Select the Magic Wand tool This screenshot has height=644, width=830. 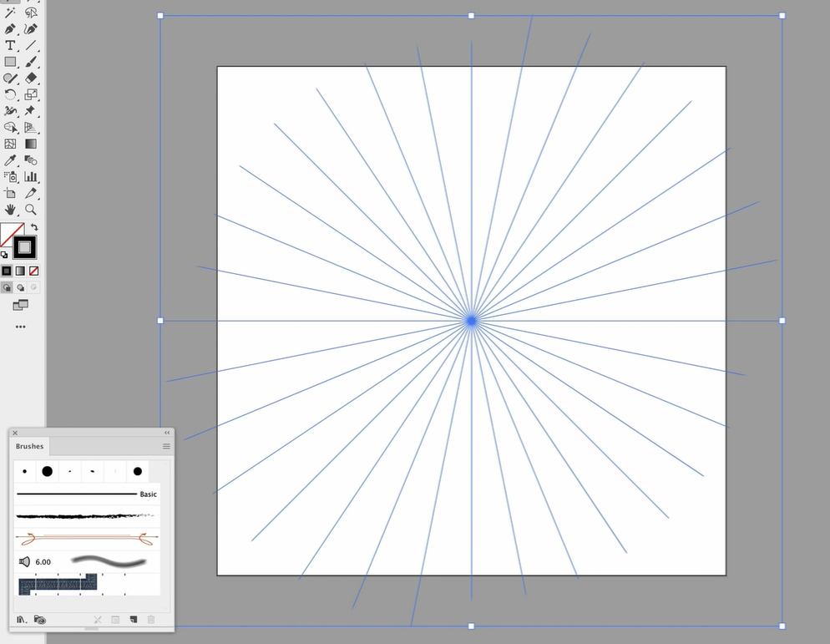(x=10, y=13)
